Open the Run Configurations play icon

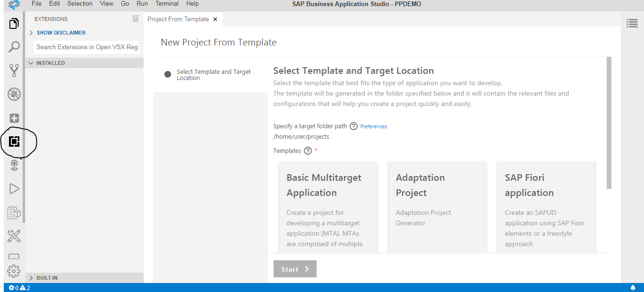(14, 189)
